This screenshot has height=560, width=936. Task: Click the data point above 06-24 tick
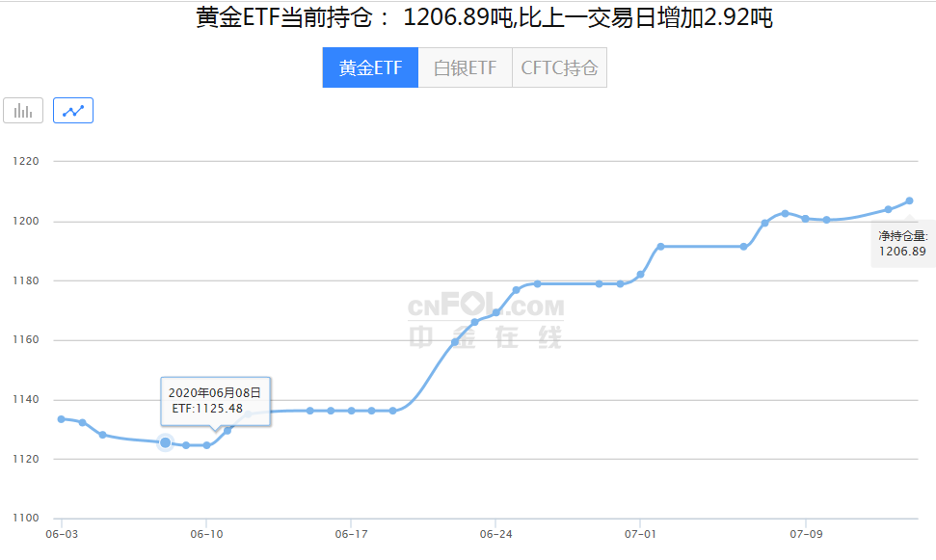[x=495, y=313]
